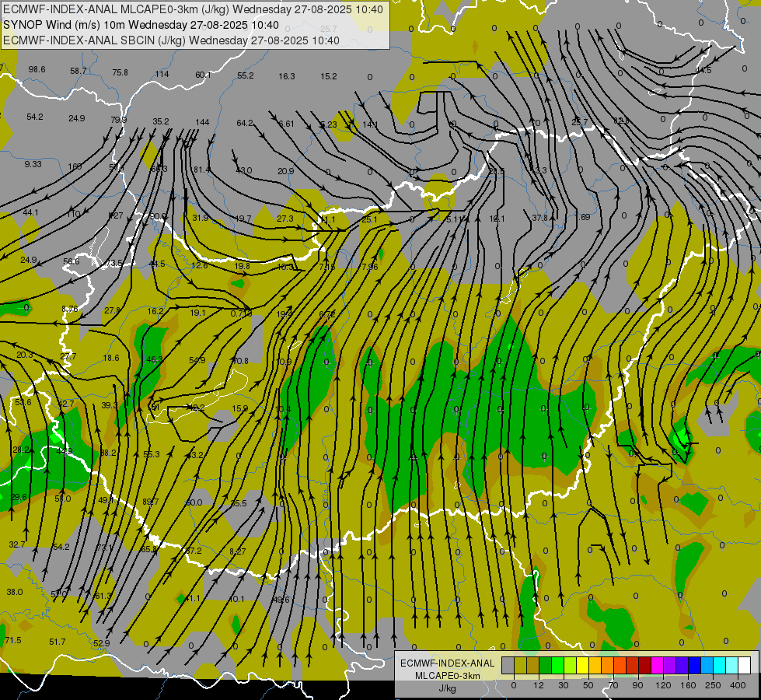Click legend tick label 30
Viewport: 761px width, 700px height.
564,685
